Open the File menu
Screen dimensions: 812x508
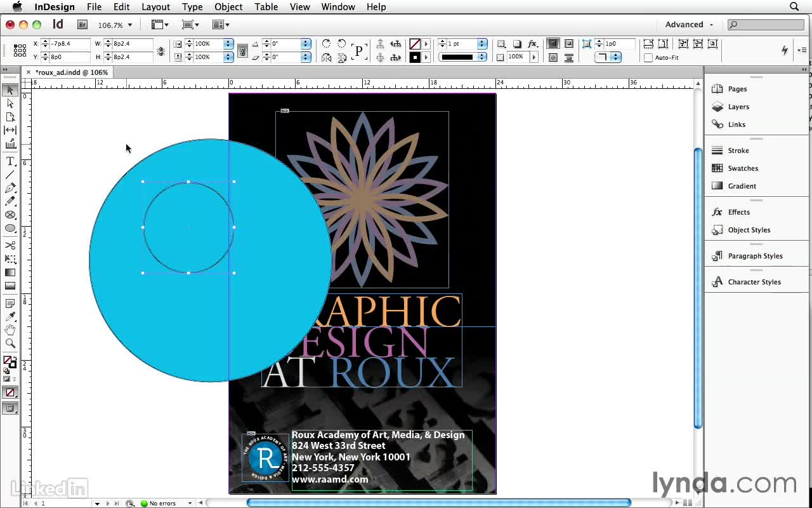click(94, 7)
